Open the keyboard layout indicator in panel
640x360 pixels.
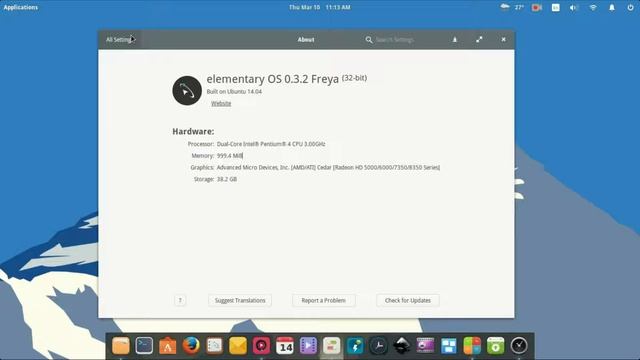(556, 7)
